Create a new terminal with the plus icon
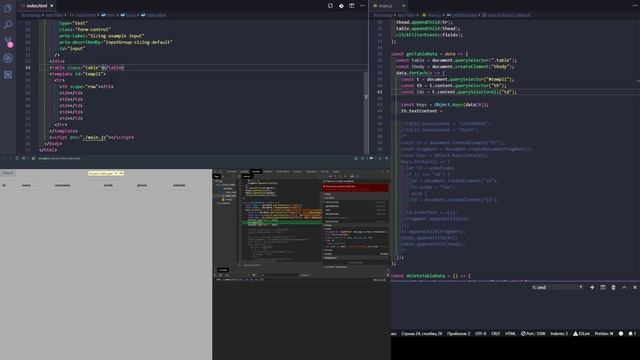Screen dimensions: 640x360 coord(592,287)
